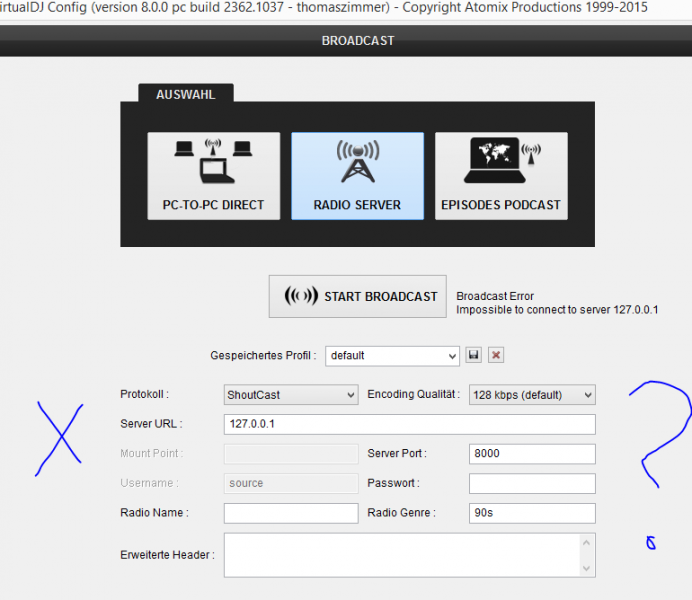Click the Protokoll label

click(x=144, y=394)
